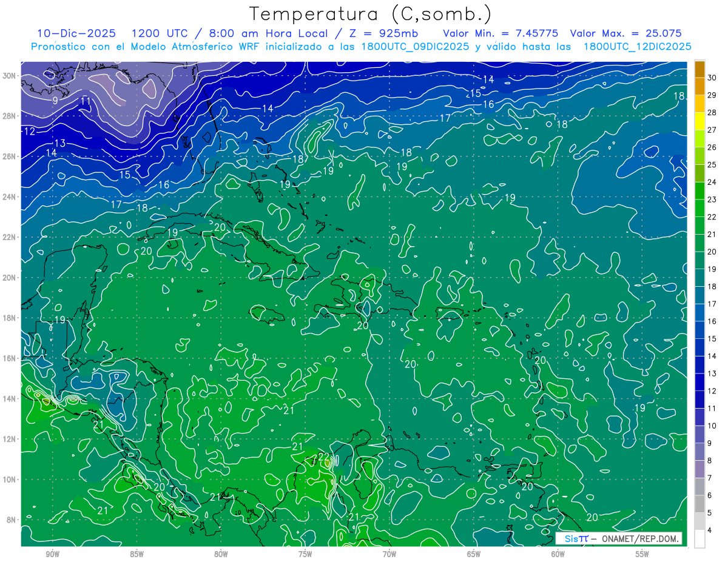The width and height of the screenshot is (728, 562).
Task: Click the latitude axis label 24N
Action: coord(10,197)
